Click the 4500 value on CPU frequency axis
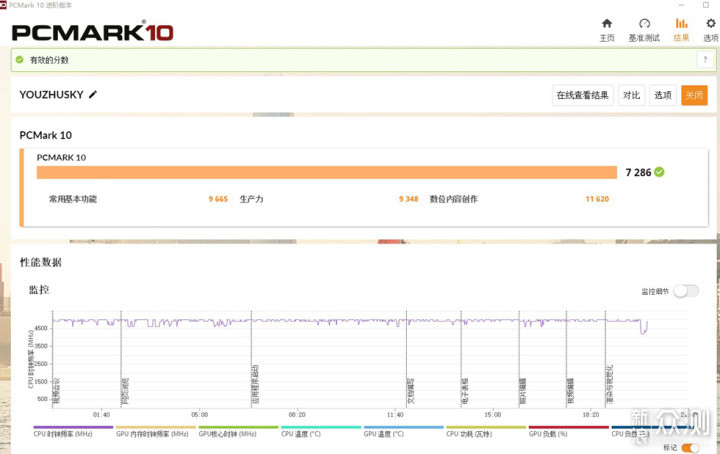720x454 pixels. [41, 328]
